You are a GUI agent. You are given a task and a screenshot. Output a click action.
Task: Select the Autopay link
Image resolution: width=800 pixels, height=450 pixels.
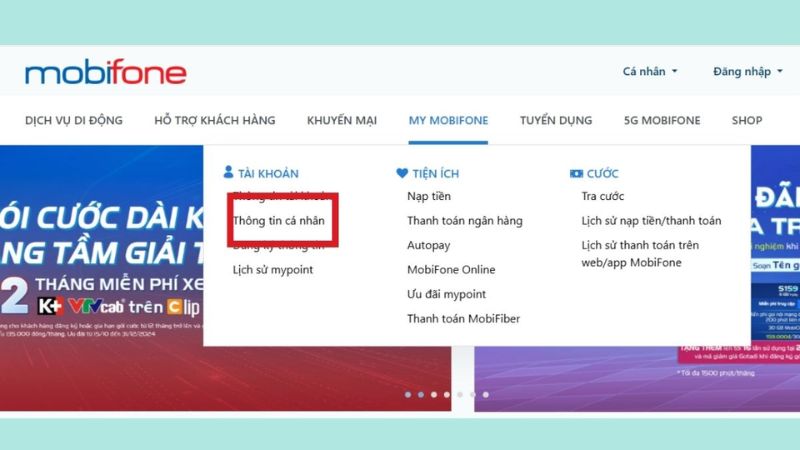(x=429, y=245)
